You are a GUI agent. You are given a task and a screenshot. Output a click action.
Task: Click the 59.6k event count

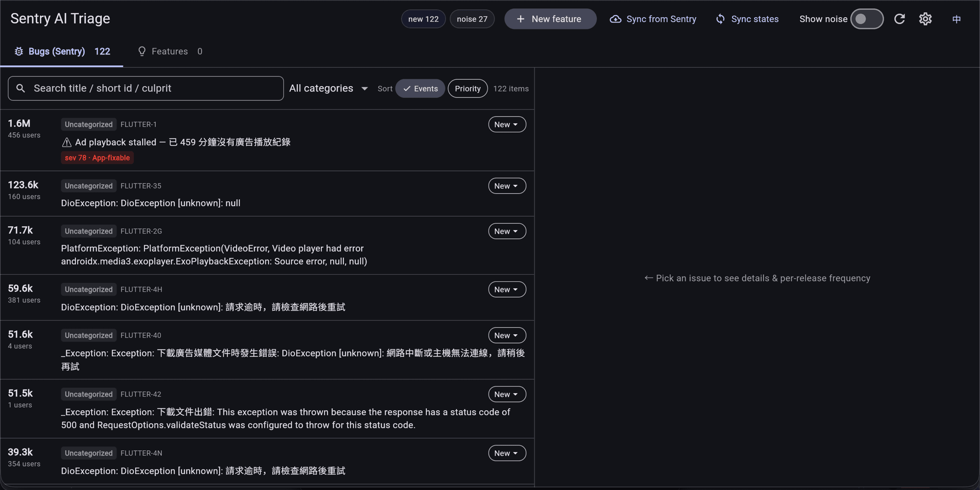[x=20, y=288]
